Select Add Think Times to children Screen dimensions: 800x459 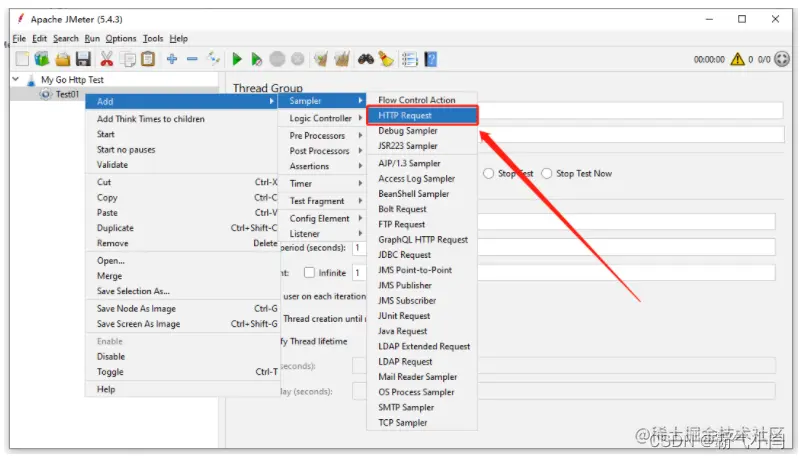pyautogui.click(x=182, y=119)
